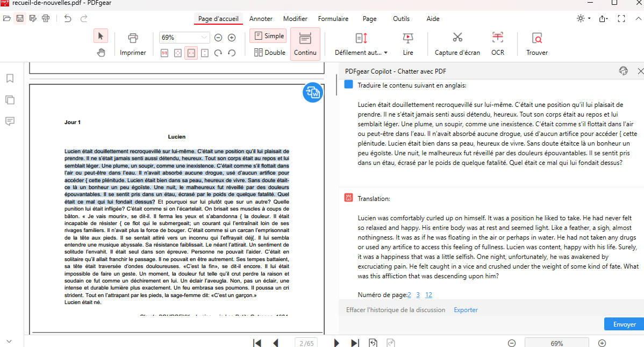
Task: Select the Trouver search tool
Action: 536,43
